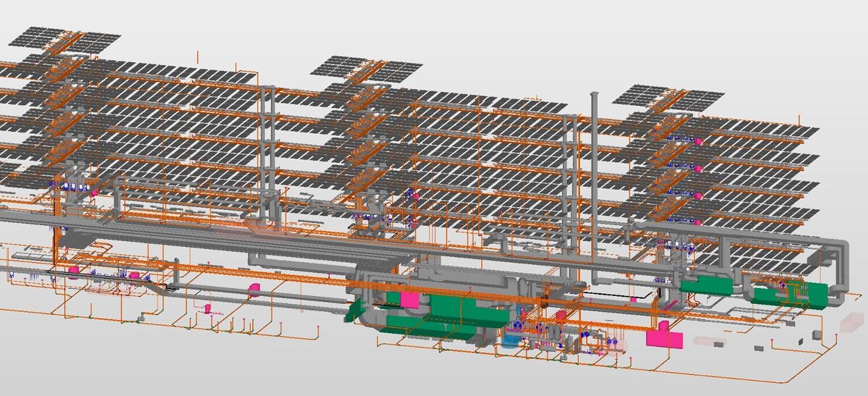The width and height of the screenshot is (868, 396).
Task: Select the magenta box on the central green unit
Action: coord(409,299)
